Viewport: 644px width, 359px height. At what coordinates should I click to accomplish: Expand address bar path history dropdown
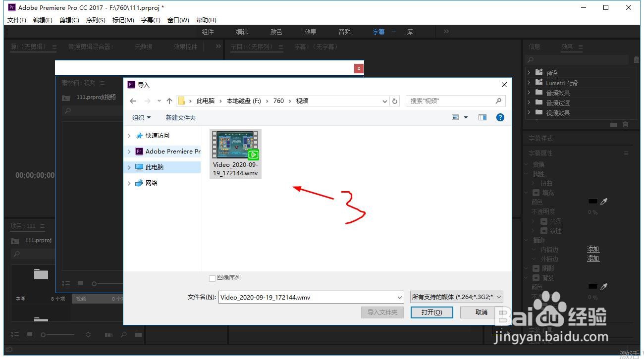point(385,101)
